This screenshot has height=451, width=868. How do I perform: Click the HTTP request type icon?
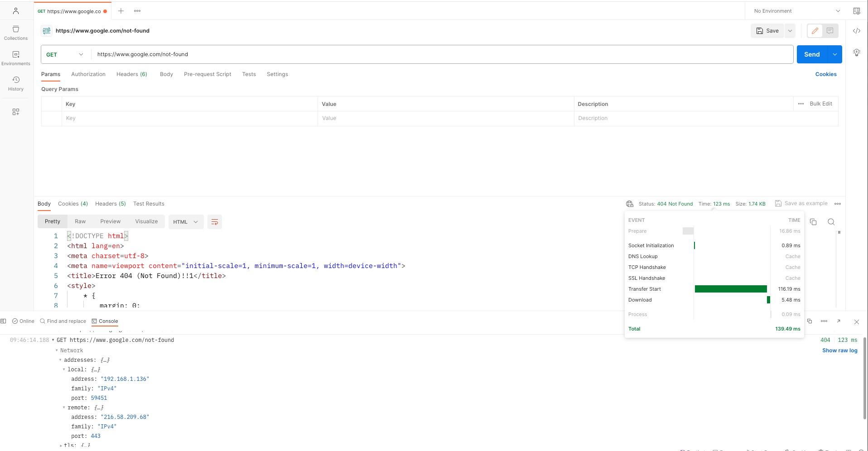(x=47, y=31)
